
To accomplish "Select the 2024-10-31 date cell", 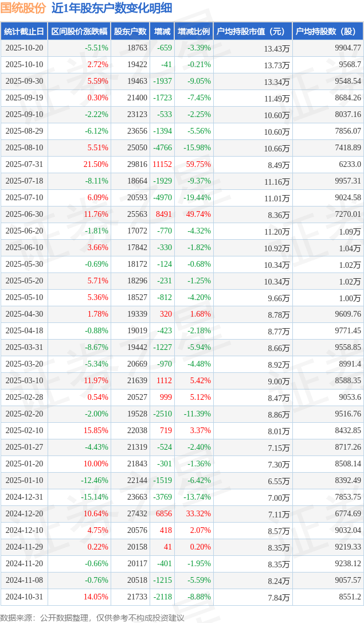I will click(x=24, y=597).
